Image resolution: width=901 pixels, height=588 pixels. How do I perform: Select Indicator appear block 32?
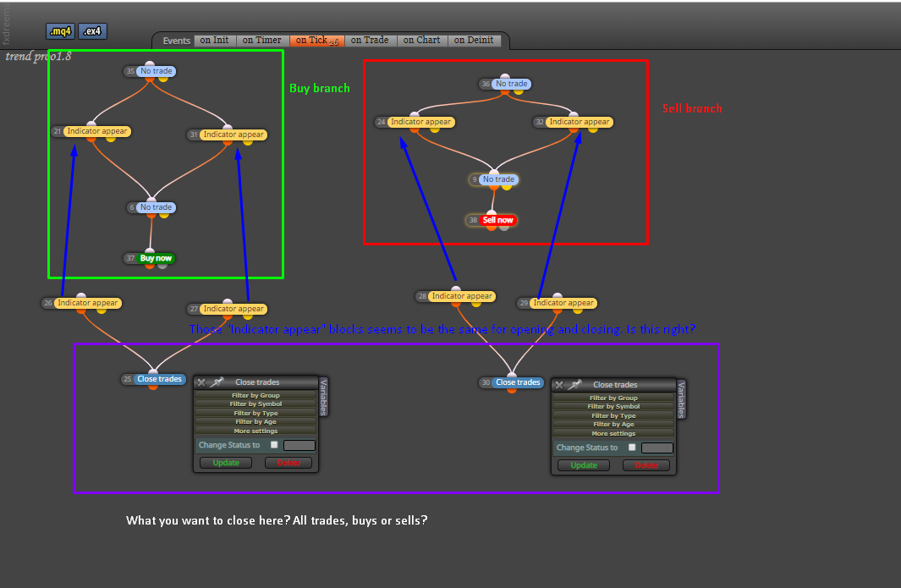(580, 122)
